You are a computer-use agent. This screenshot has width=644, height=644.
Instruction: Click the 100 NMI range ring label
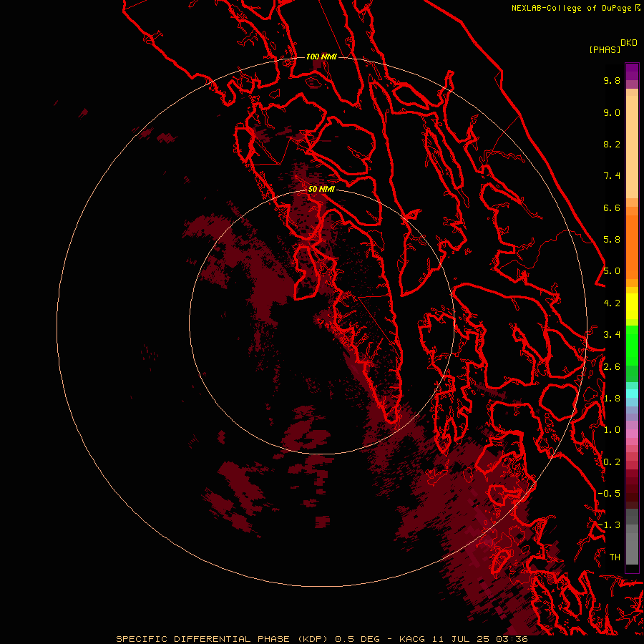tap(321, 57)
